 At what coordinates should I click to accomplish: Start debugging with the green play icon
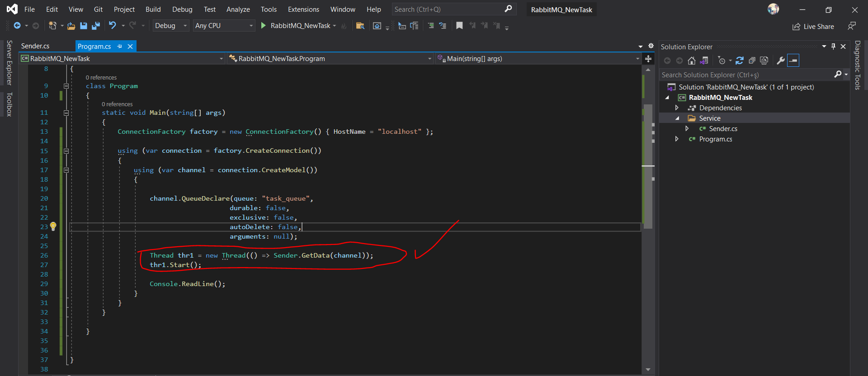tap(264, 26)
